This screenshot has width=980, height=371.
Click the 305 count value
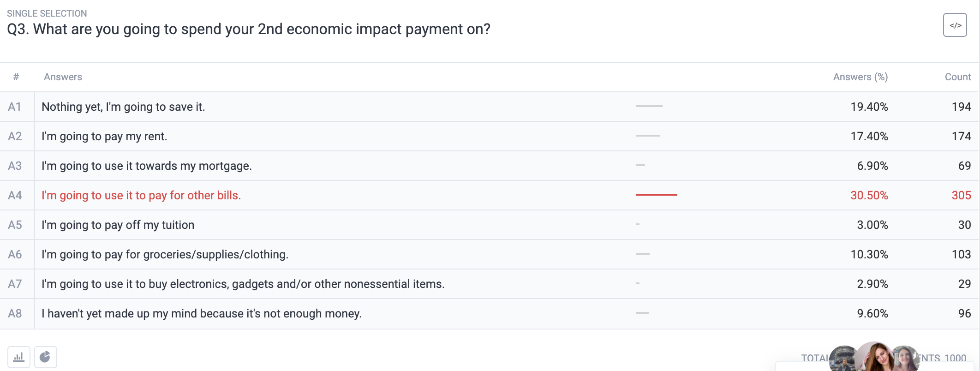point(962,195)
